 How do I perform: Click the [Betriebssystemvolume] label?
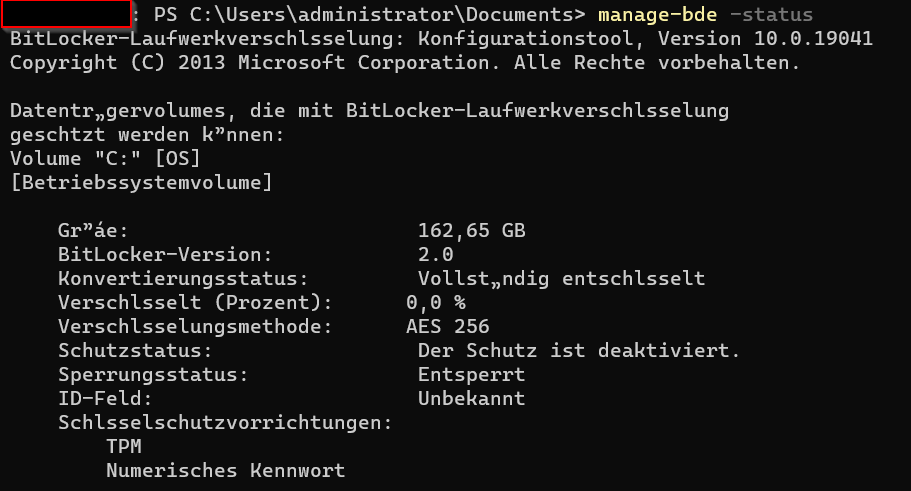pyautogui.click(x=141, y=182)
